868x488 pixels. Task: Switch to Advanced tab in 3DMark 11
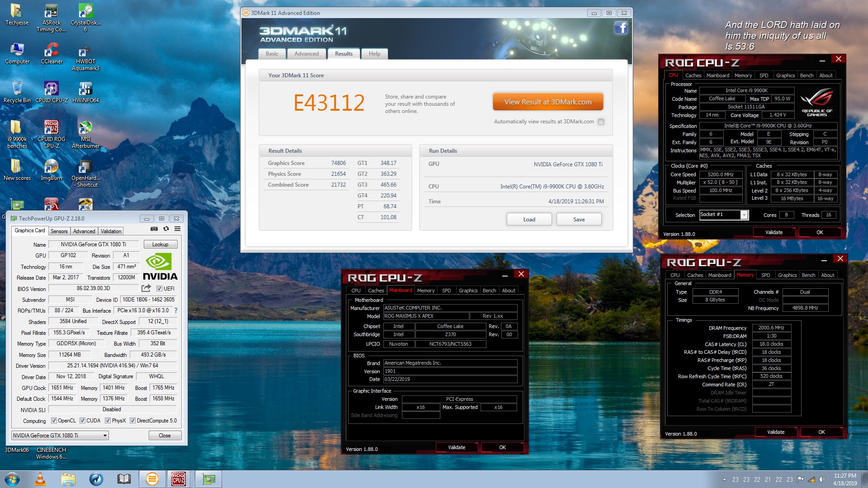pyautogui.click(x=307, y=54)
